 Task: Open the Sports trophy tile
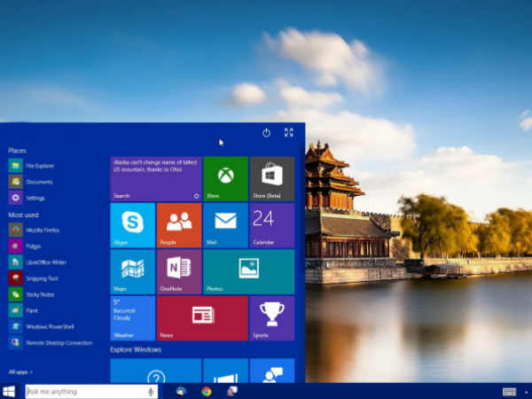(272, 318)
